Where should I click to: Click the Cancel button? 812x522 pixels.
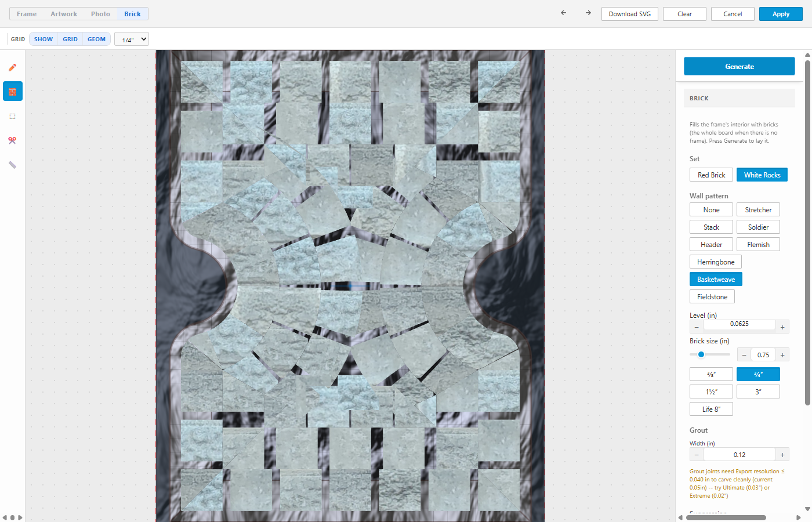click(x=733, y=14)
